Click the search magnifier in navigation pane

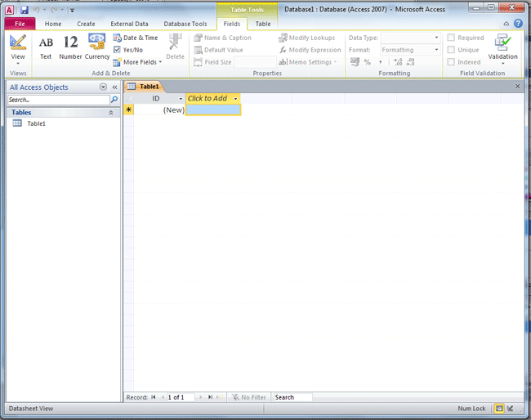(114, 100)
